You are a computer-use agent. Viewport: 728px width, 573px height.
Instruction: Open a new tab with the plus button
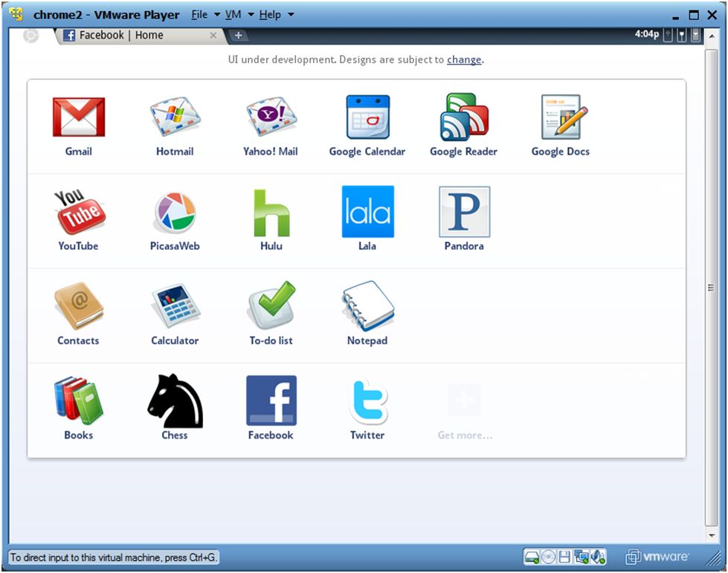tap(236, 35)
